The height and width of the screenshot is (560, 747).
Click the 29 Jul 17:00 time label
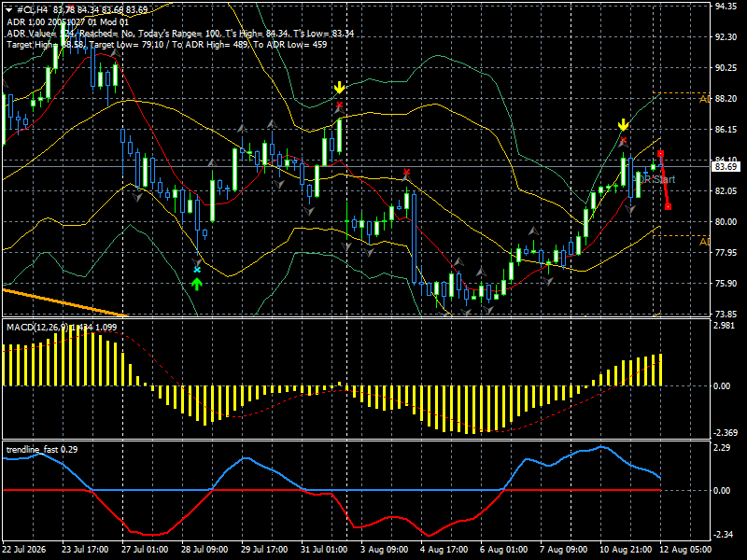(x=264, y=549)
